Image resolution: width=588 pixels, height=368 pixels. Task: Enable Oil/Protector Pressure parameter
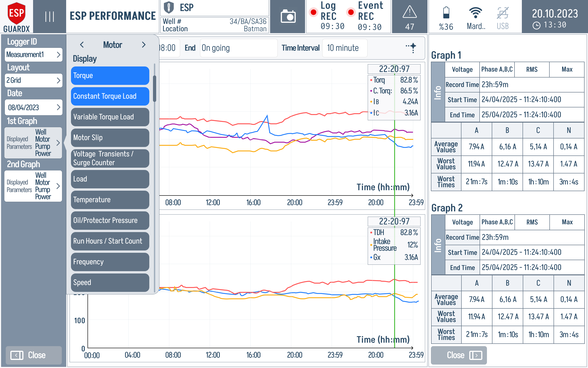tap(110, 220)
